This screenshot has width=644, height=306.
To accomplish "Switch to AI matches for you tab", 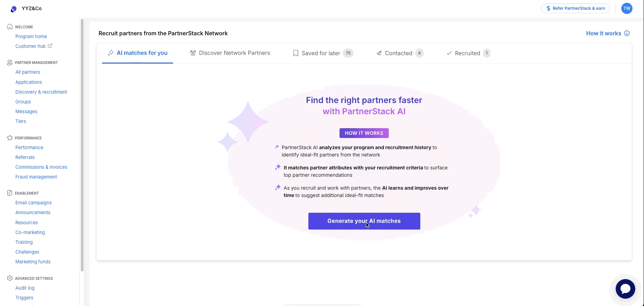I will point(137,53).
